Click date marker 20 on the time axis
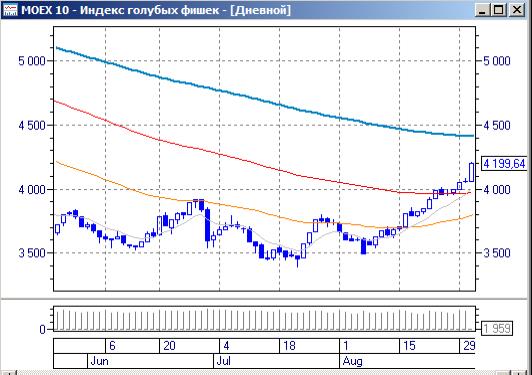 coord(169,346)
